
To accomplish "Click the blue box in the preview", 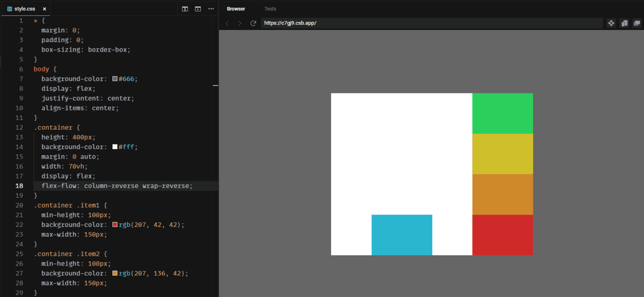I will [x=402, y=235].
